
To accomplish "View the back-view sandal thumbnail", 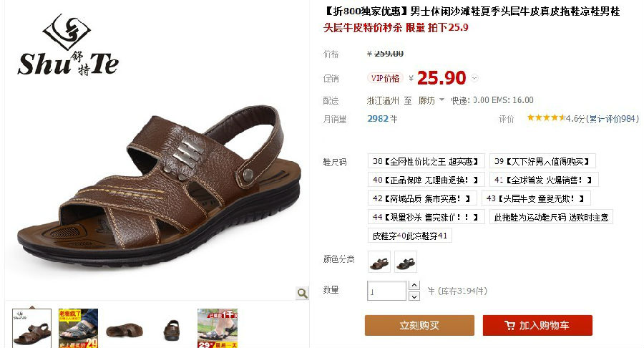I will 171,329.
